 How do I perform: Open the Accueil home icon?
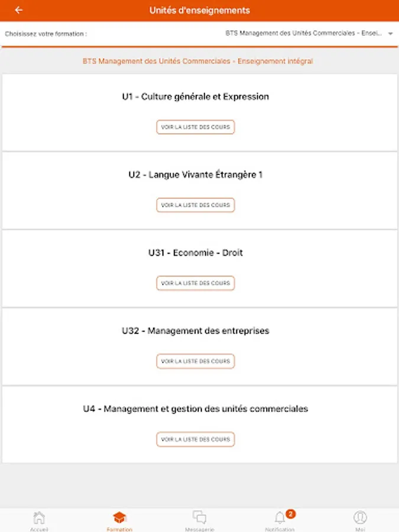coord(39,517)
